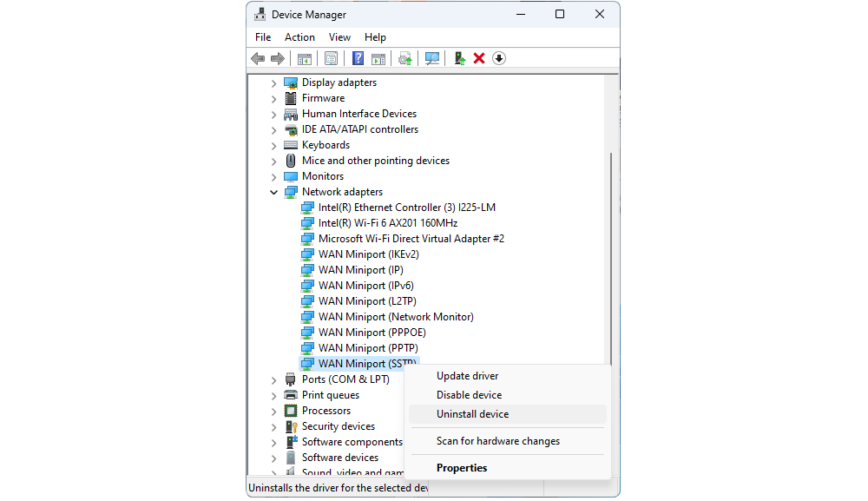Expand the IDE ATA/ATAPI controllers node
The height and width of the screenshot is (501, 868).
[273, 130]
